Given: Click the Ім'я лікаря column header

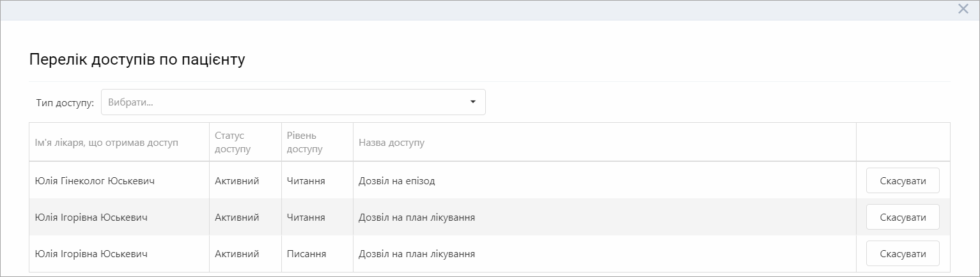Looking at the screenshot, I should tap(106, 142).
